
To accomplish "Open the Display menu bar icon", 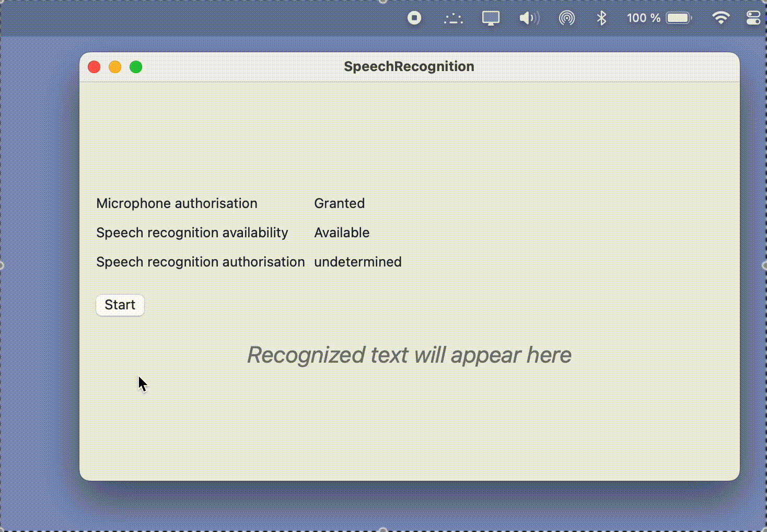I will (491, 18).
